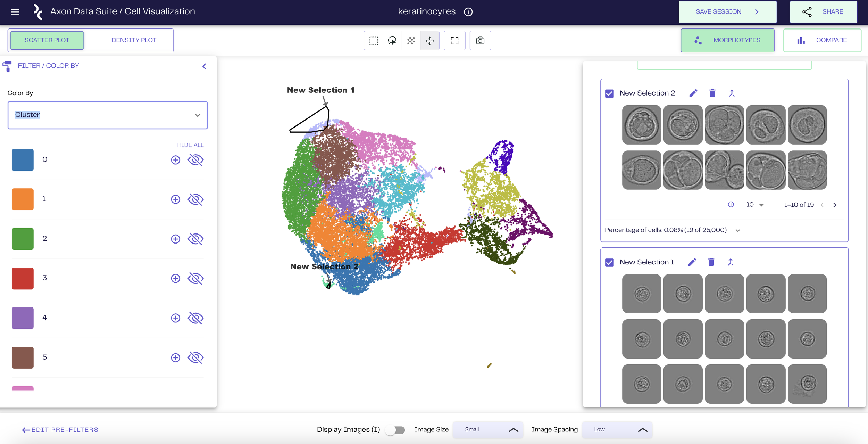Uncheck New Selection 2 checkbox
The height and width of the screenshot is (444, 868).
coord(609,93)
